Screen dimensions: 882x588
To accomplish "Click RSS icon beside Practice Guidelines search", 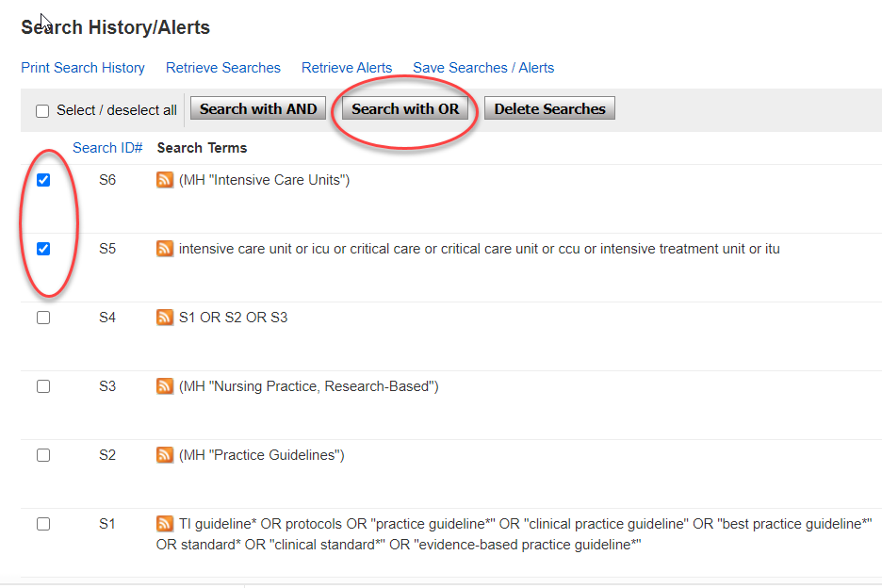I will pyautogui.click(x=165, y=455).
